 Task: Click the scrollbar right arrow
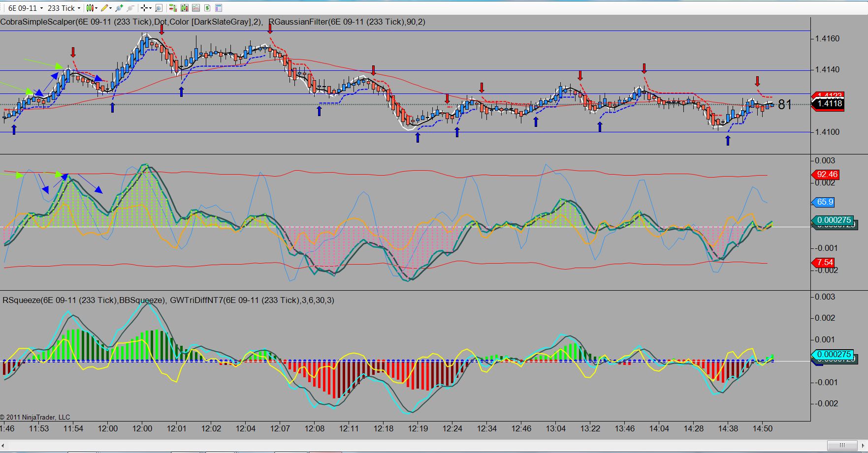pos(863,446)
